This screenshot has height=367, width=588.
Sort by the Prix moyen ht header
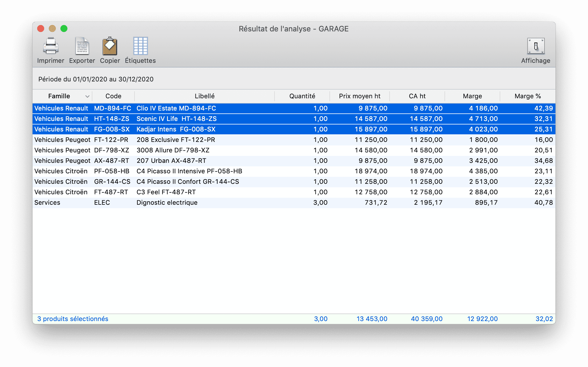tap(360, 96)
